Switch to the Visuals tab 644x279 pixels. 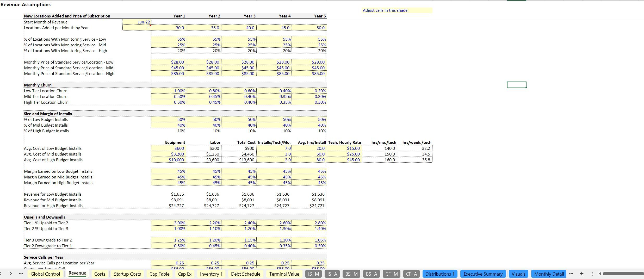[x=518, y=274]
